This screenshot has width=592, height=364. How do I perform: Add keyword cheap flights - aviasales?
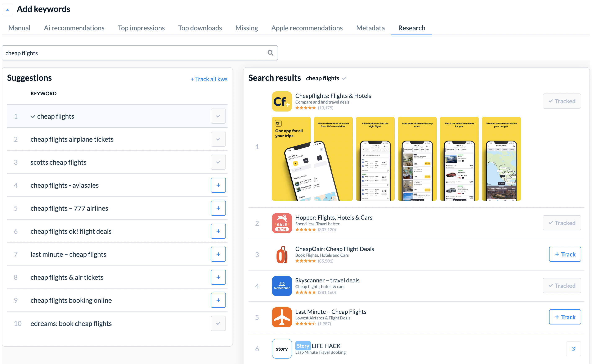pos(218,185)
